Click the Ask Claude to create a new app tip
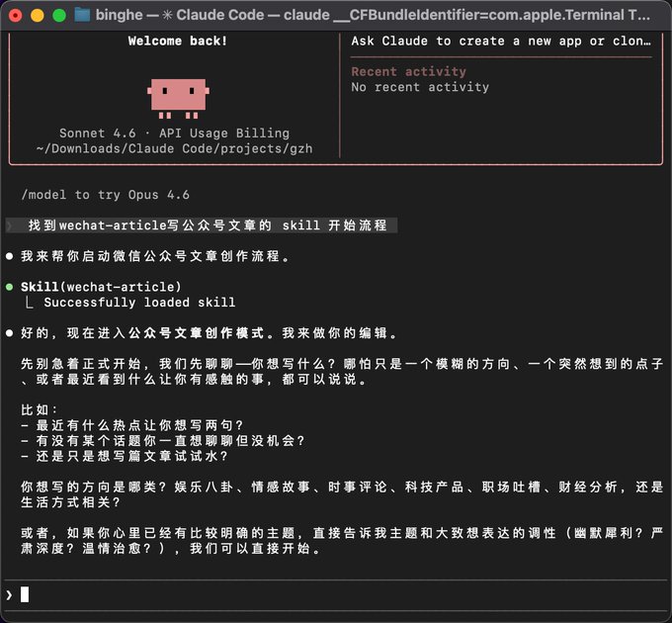The image size is (672, 623). click(501, 42)
